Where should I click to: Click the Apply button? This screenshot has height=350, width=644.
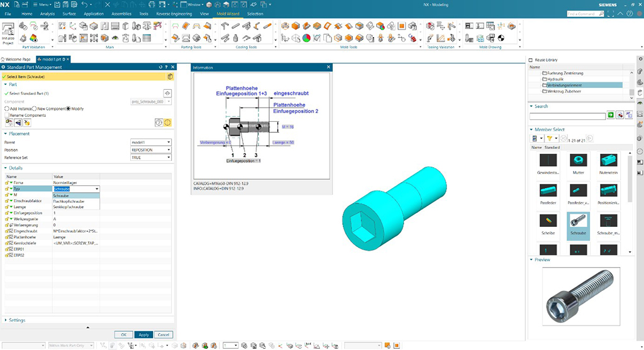[143, 335]
